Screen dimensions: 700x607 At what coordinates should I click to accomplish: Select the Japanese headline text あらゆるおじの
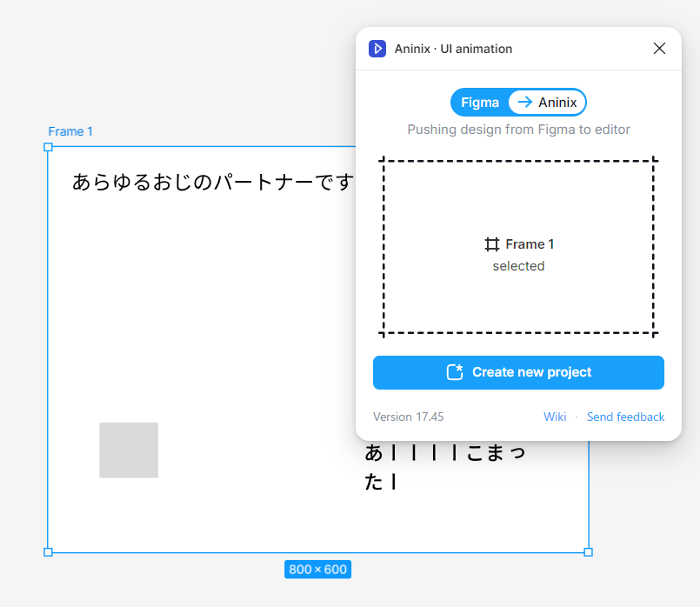point(213,182)
